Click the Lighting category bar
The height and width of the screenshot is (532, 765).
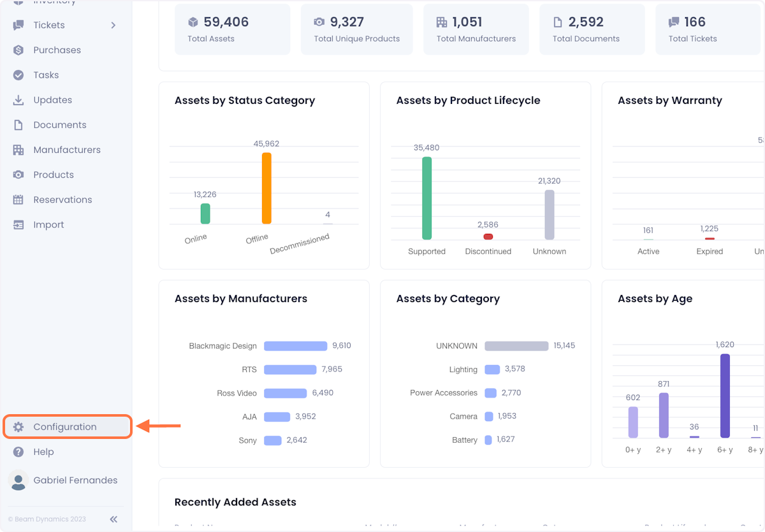click(492, 370)
